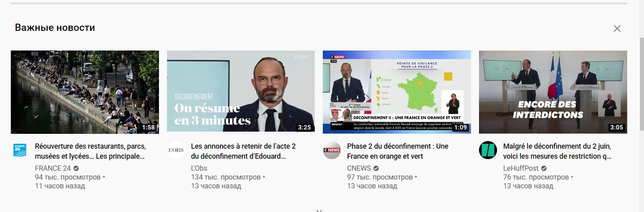Open the LeHuffPost channel avatar

click(488, 150)
